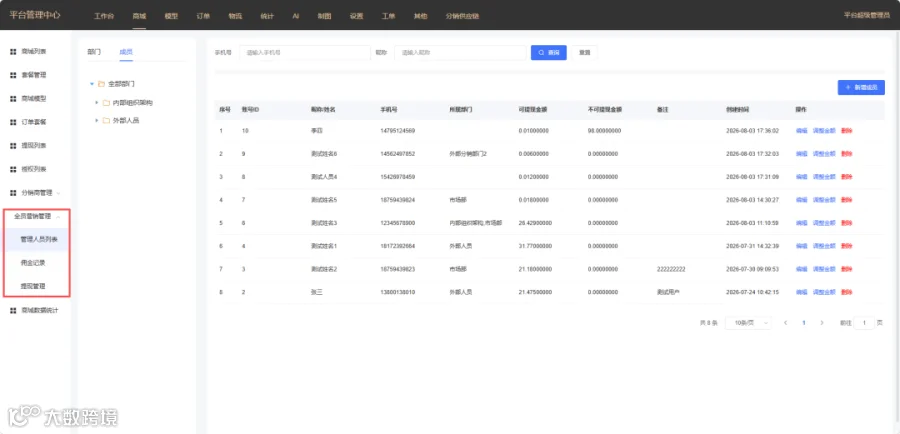Open the 商城 top menu

(x=139, y=16)
